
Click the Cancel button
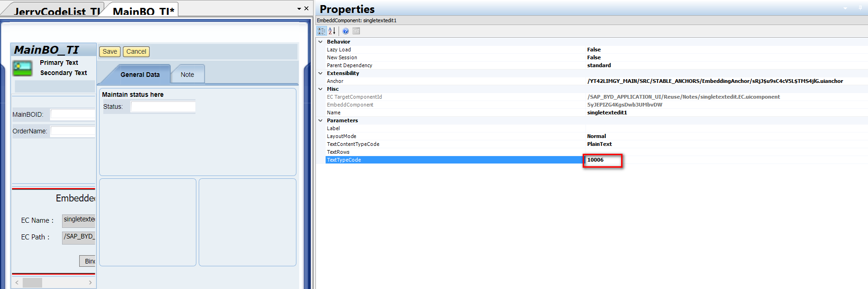(136, 51)
